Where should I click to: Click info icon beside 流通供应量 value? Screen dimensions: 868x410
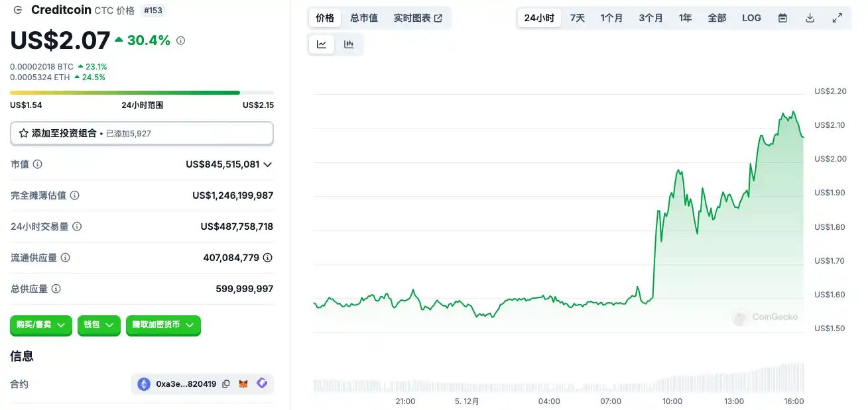267,258
